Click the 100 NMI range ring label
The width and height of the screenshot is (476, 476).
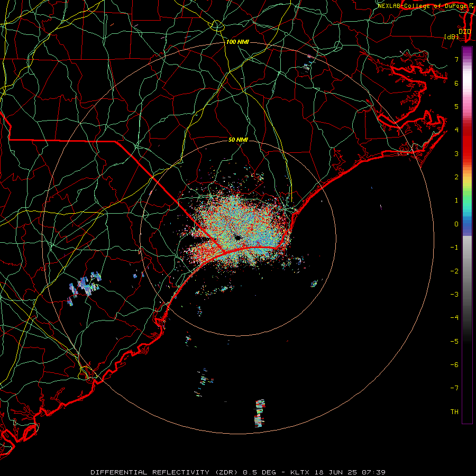(237, 42)
